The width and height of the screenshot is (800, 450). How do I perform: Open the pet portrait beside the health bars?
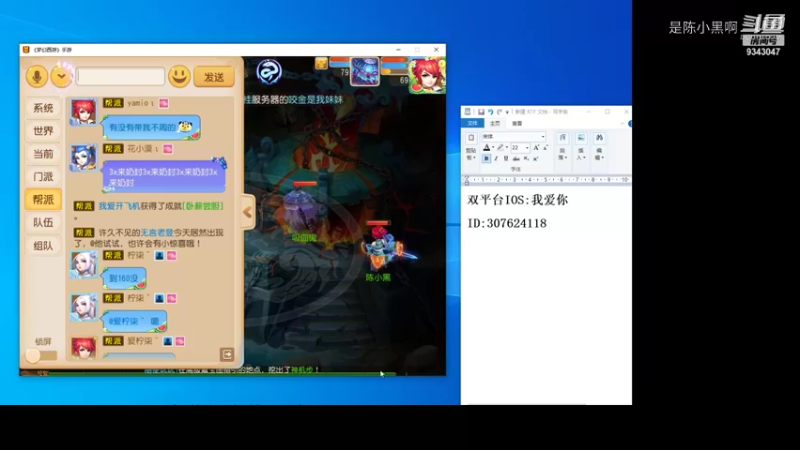365,71
